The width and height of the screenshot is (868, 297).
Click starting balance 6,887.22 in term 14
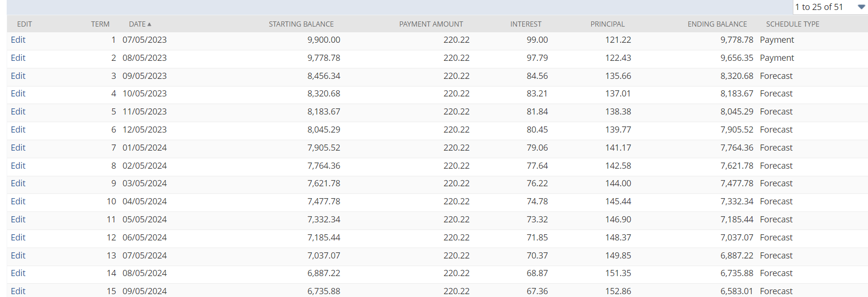pyautogui.click(x=324, y=273)
